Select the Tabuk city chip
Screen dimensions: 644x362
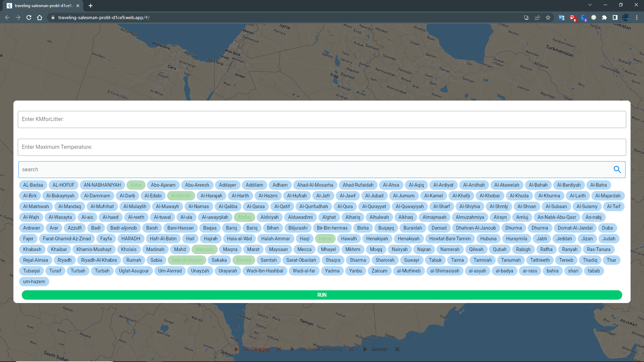[435, 260]
